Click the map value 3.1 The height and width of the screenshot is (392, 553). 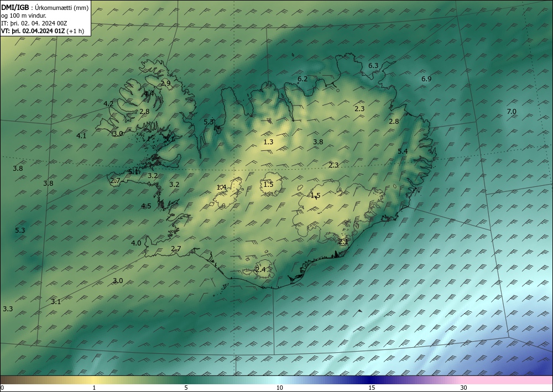pyautogui.click(x=56, y=302)
